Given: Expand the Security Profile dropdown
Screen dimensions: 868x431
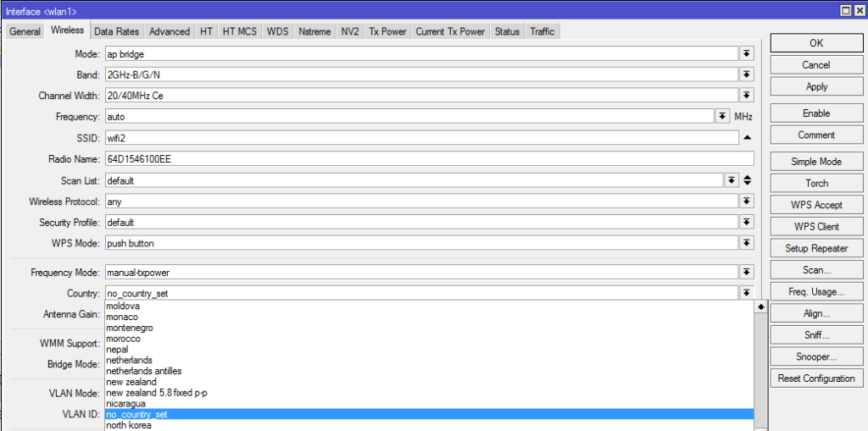Looking at the screenshot, I should pos(746,223).
